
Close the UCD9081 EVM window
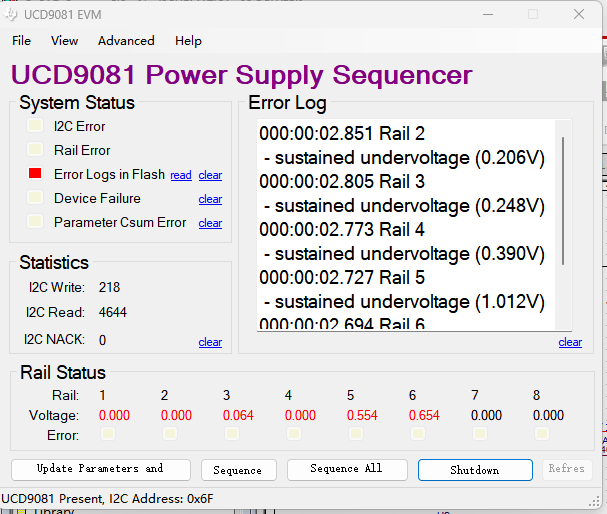(579, 14)
